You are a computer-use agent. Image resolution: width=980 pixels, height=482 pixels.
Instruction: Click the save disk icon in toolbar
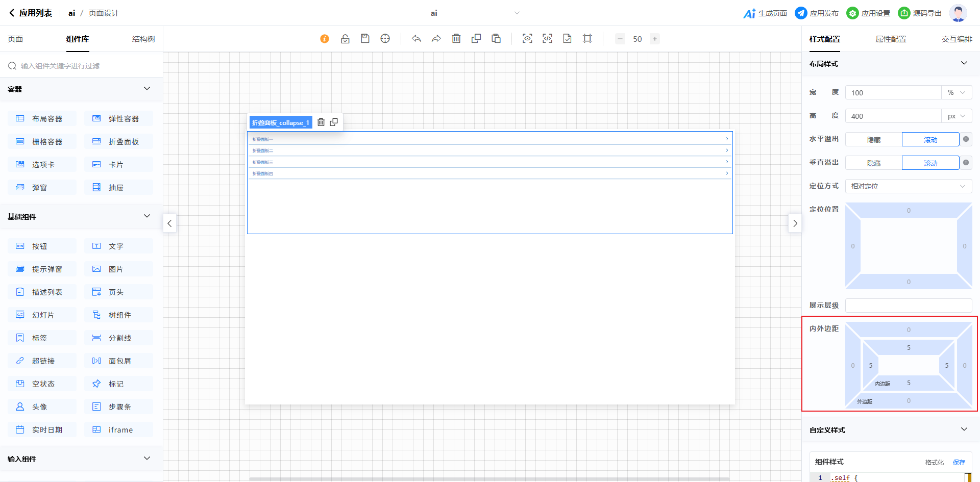tap(365, 39)
